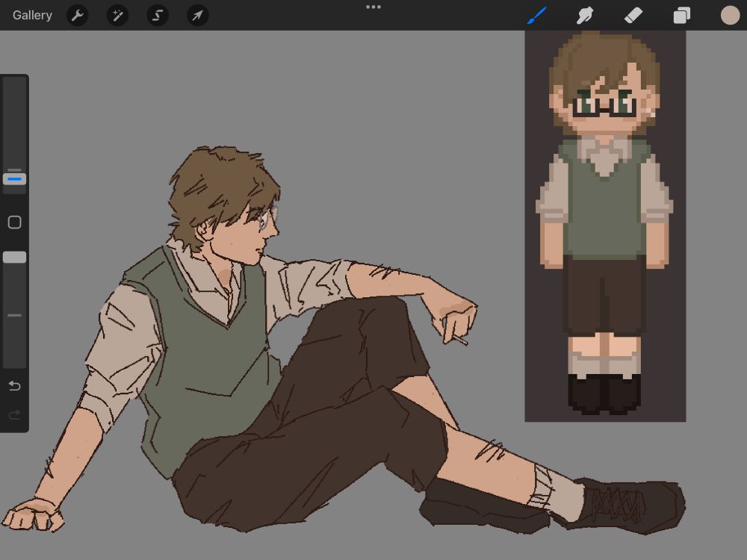The image size is (747, 560).
Task: Open the Layers panel
Action: coord(682,15)
